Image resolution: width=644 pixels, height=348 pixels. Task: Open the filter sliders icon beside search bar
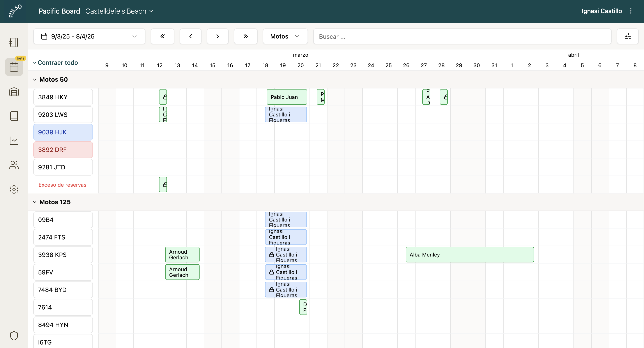(x=628, y=36)
